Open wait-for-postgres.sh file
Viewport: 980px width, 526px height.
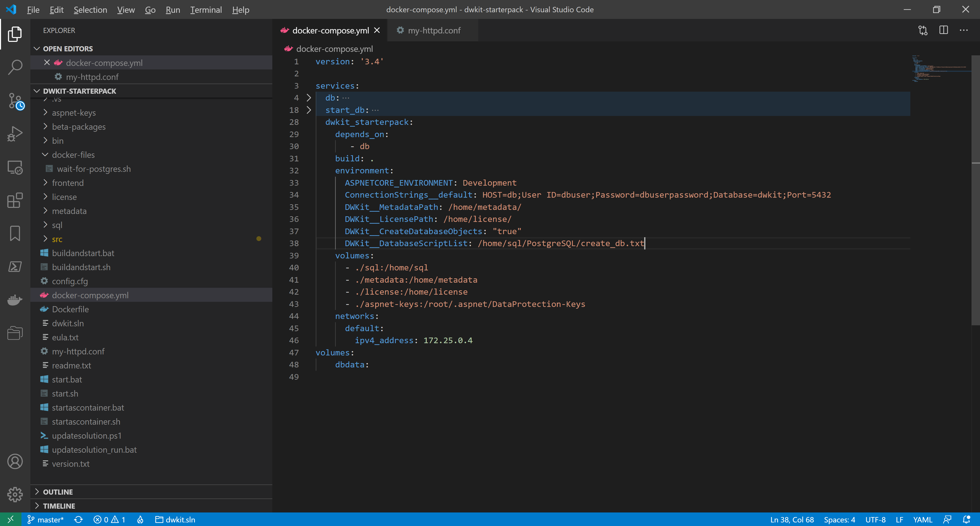151,169
